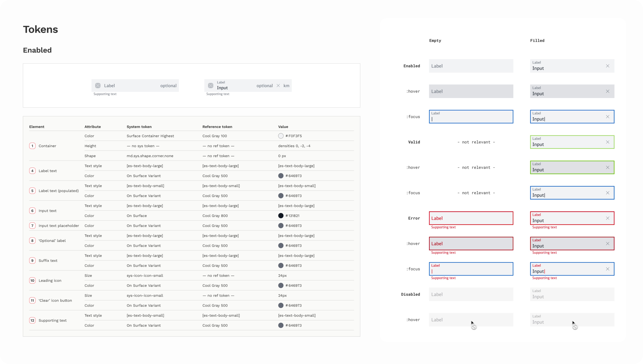Click the #131821 dark color swatch
Image resolution: width=643 pixels, height=364 pixels.
(281, 216)
